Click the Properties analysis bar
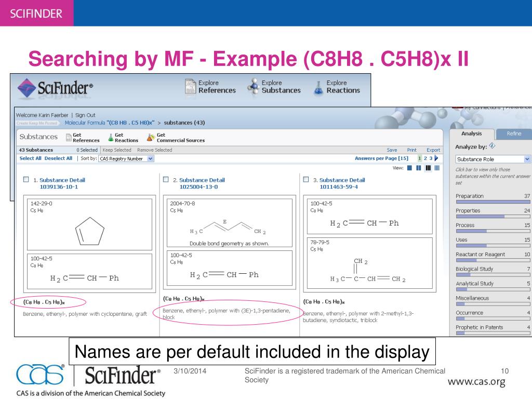The image size is (532, 399). (x=493, y=217)
